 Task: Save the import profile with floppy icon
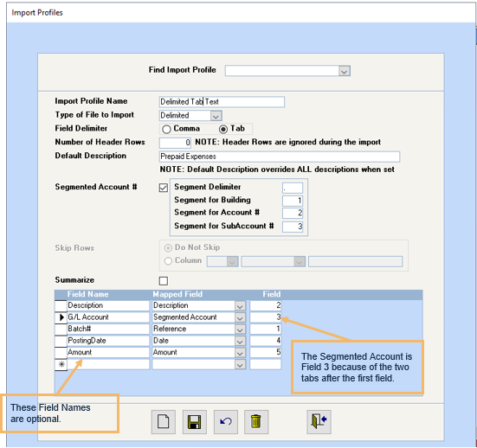(195, 421)
